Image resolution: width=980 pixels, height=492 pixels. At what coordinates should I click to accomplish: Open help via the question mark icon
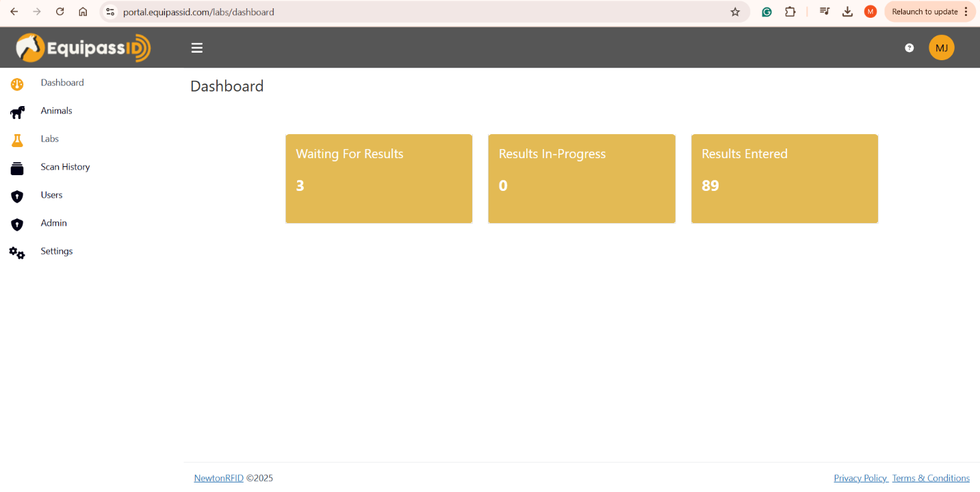click(x=909, y=48)
